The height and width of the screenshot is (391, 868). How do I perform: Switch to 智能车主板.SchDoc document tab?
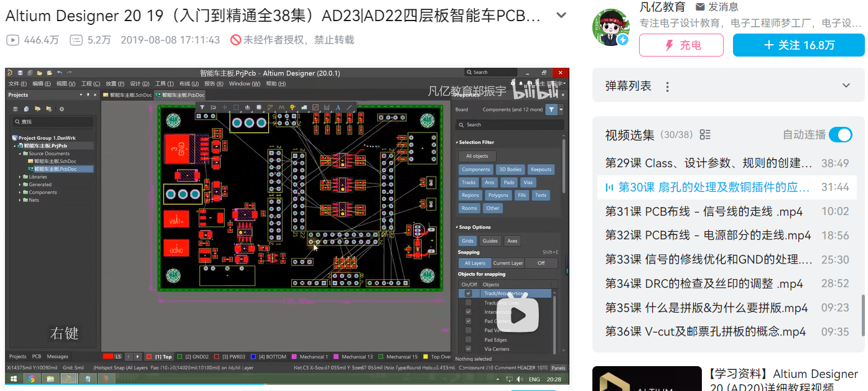[127, 95]
